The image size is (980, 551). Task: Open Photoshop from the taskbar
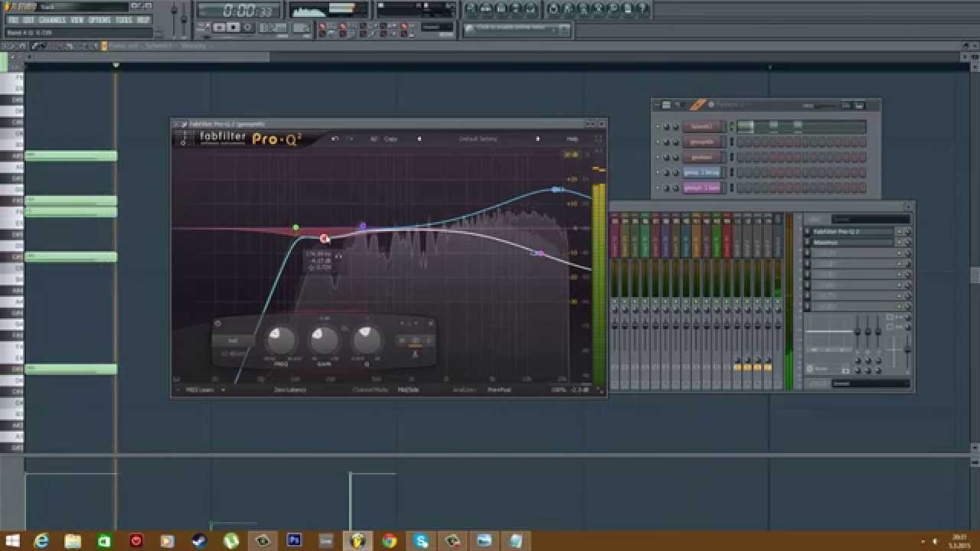click(294, 540)
